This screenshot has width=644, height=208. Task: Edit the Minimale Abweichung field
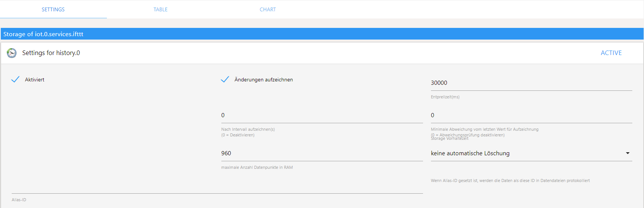(531, 115)
